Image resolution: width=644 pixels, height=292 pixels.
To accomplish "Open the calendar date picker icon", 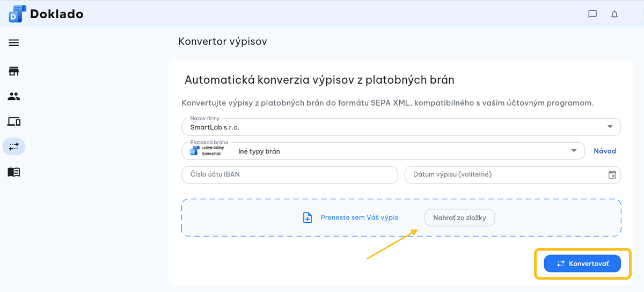I will pos(612,174).
